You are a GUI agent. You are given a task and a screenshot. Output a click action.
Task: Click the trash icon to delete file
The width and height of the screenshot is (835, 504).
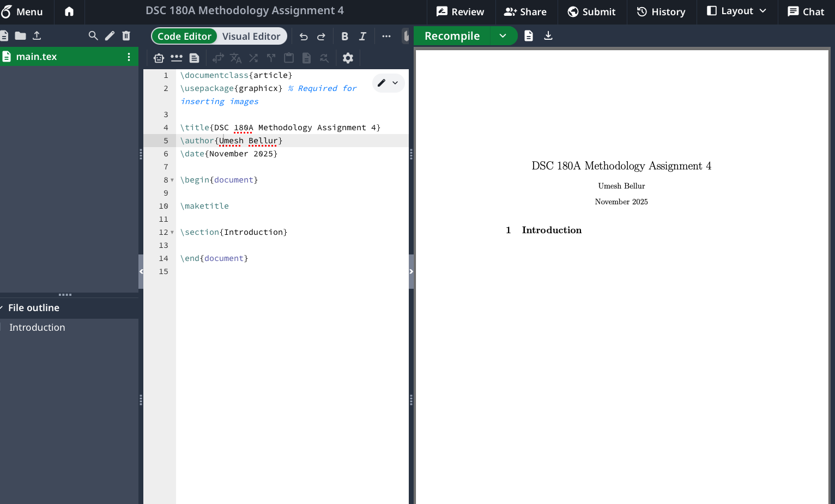(126, 36)
